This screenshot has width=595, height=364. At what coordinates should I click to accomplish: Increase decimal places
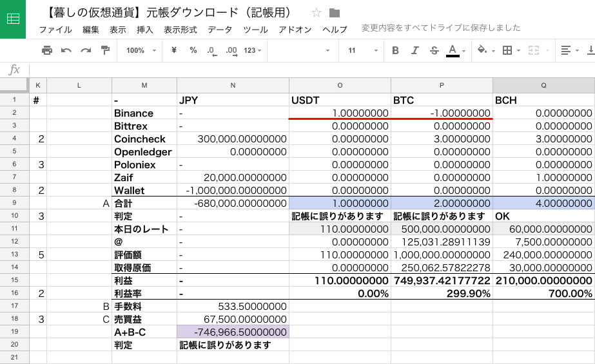coord(231,51)
